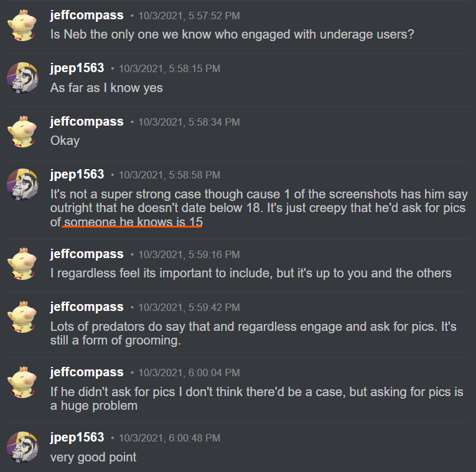The height and width of the screenshot is (472, 476).
Task: Click the 5:57:52 PM timestamp
Action: pyautogui.click(x=189, y=16)
